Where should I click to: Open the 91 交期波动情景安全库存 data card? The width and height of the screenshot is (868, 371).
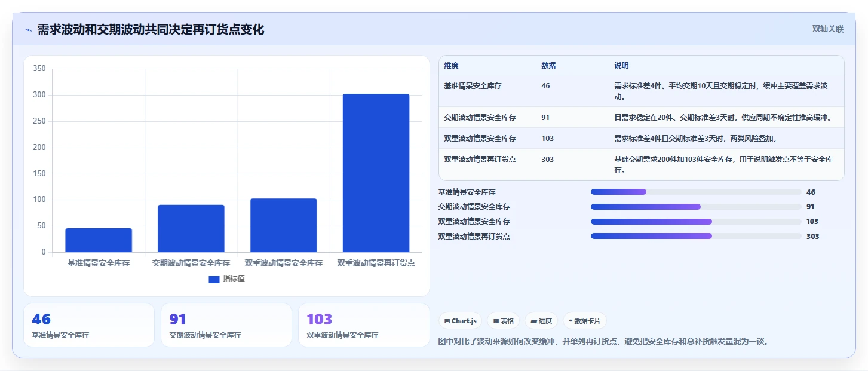coord(226,325)
